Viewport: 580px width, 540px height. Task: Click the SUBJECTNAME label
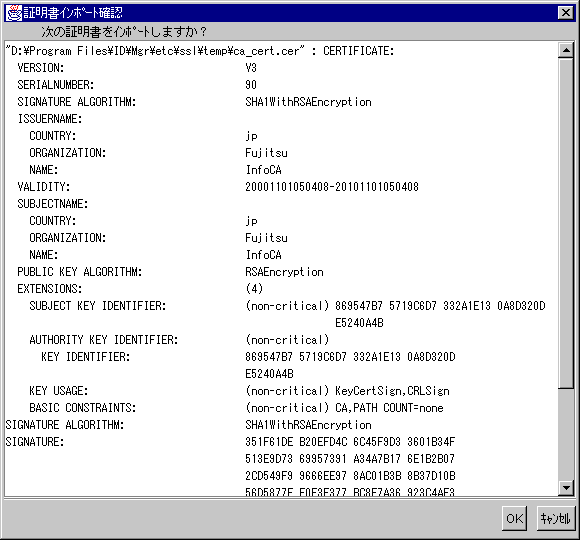53,204
